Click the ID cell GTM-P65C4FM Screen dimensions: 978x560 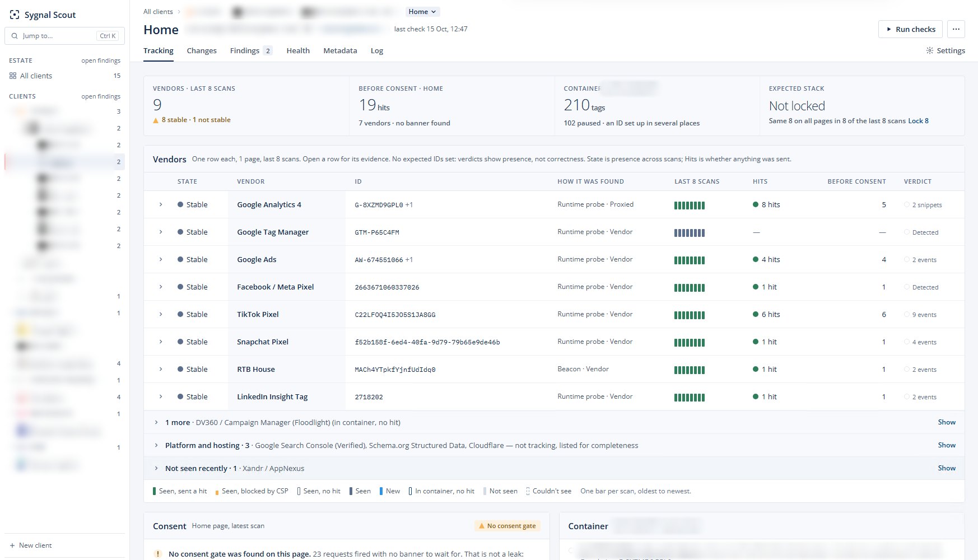[377, 232]
